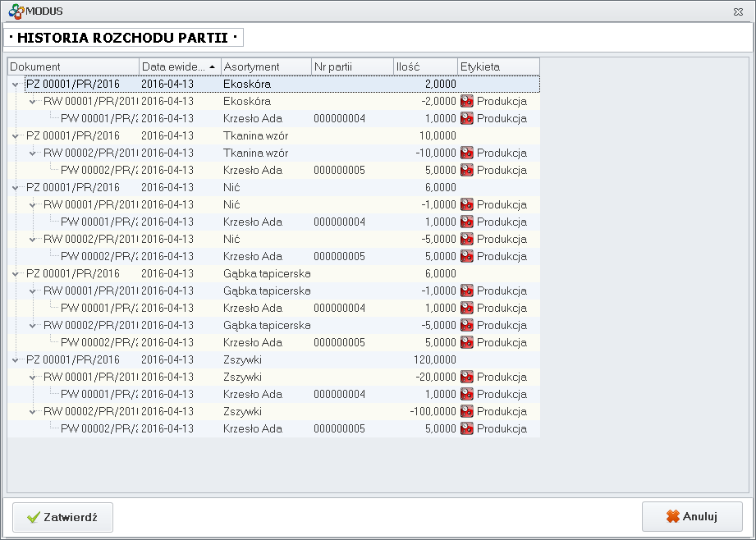Select the RW 00002 Zszywki document cell
Viewport: 756px width, 540px height.
click(x=90, y=411)
